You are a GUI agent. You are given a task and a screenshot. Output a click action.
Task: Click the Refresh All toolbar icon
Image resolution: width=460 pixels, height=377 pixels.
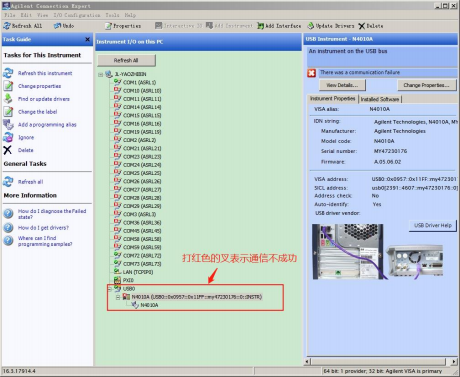tap(7, 26)
